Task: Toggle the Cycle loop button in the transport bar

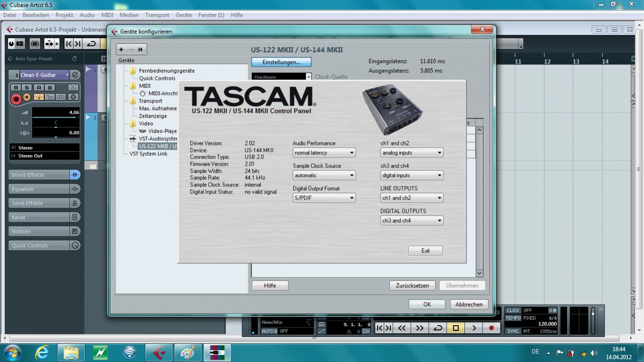Action: click(438, 328)
